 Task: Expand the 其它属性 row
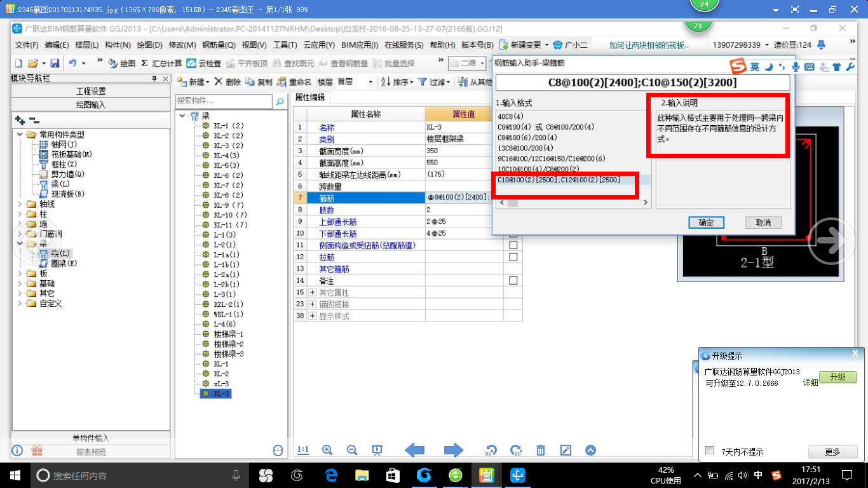tap(313, 292)
